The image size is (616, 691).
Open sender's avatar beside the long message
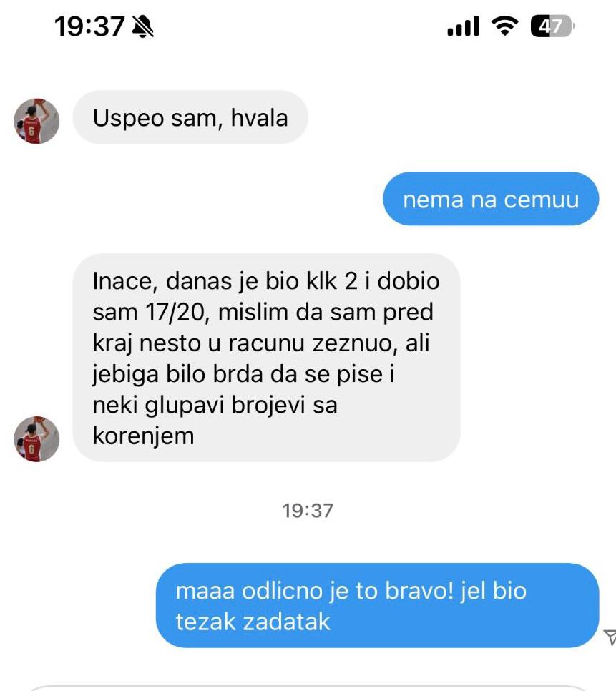point(36,439)
